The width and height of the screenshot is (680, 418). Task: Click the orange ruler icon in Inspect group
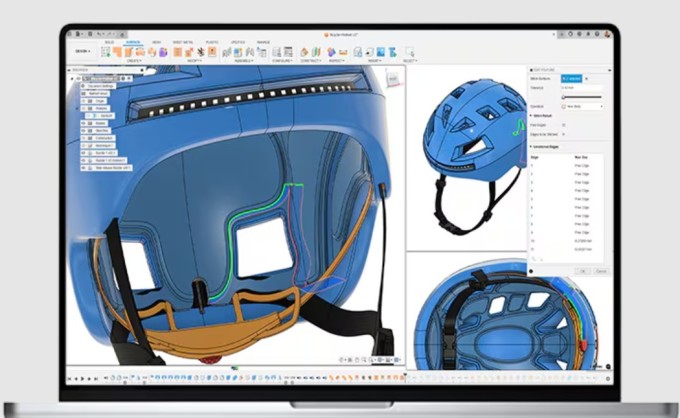[343, 52]
